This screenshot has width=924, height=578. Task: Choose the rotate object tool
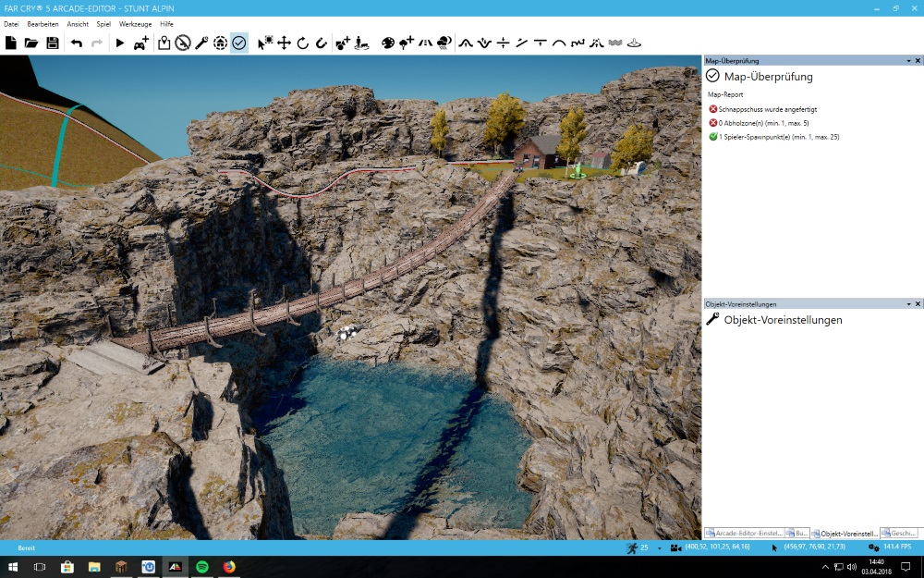pos(302,43)
